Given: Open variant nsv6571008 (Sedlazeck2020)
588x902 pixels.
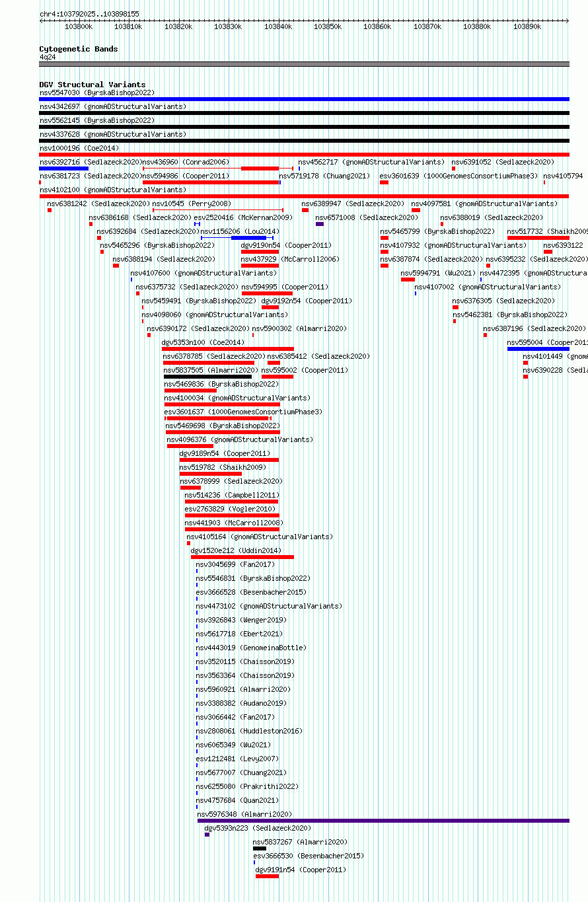Looking at the screenshot, I should (x=367, y=217).
